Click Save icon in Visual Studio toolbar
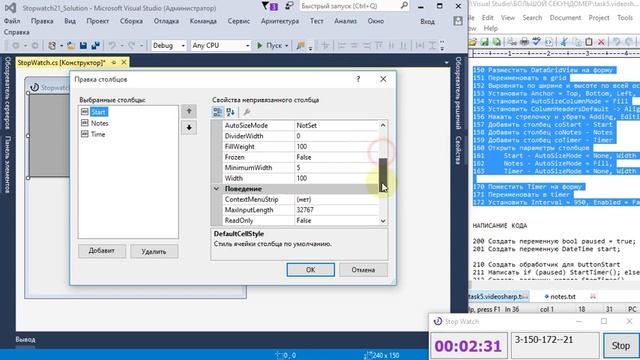Viewport: 640px width, 360px height. click(x=83, y=45)
